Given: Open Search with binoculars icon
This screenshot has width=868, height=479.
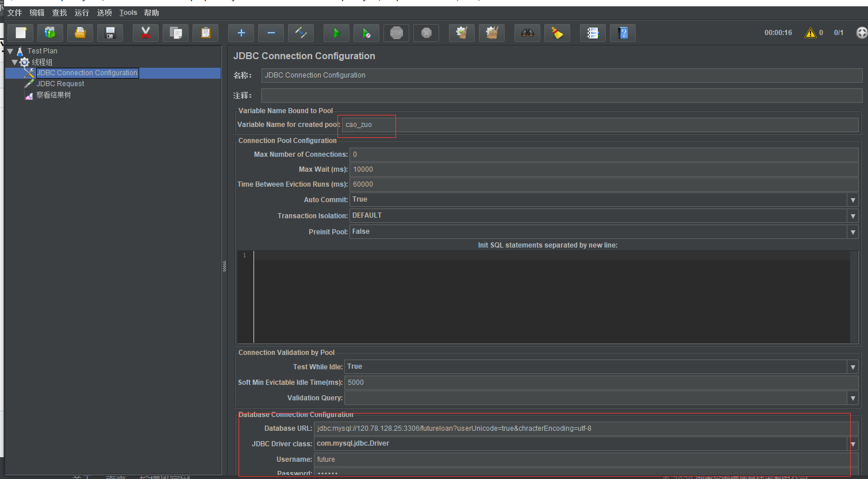Looking at the screenshot, I should [528, 33].
